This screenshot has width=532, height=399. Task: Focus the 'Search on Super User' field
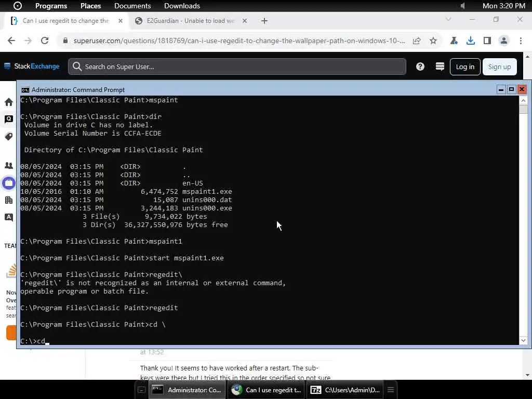pyautogui.click(x=237, y=66)
